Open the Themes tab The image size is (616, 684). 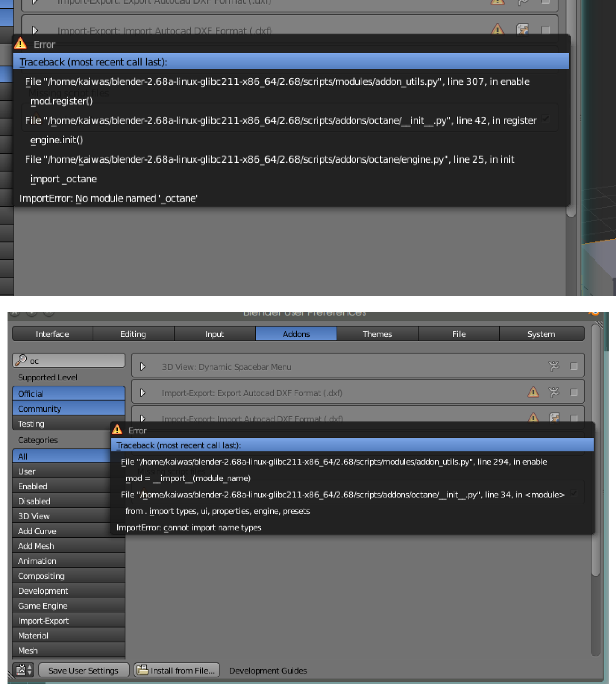coord(377,334)
